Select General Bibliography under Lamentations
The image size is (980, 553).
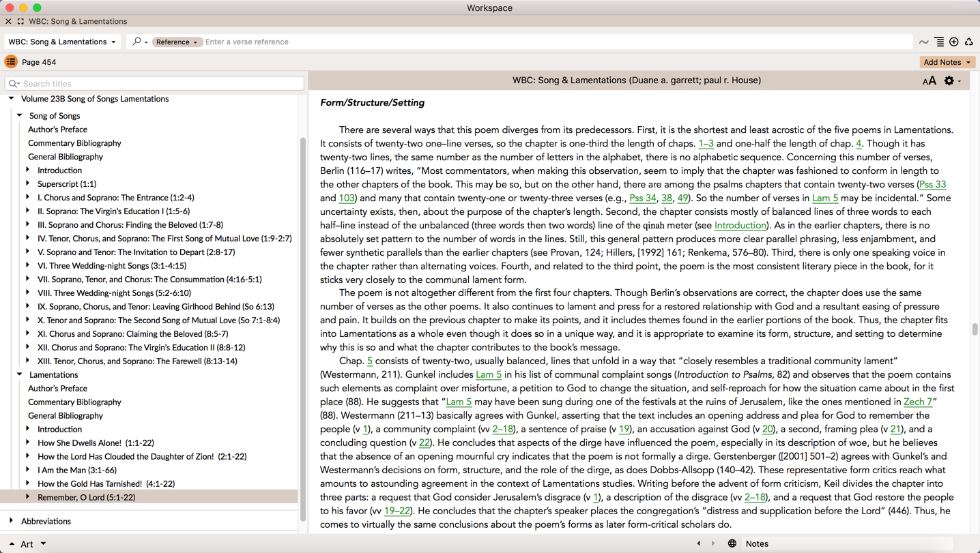(x=66, y=416)
